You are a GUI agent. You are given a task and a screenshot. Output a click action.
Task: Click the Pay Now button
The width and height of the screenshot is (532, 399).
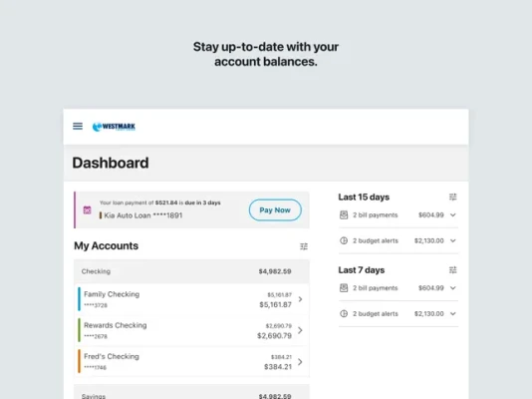coord(275,209)
